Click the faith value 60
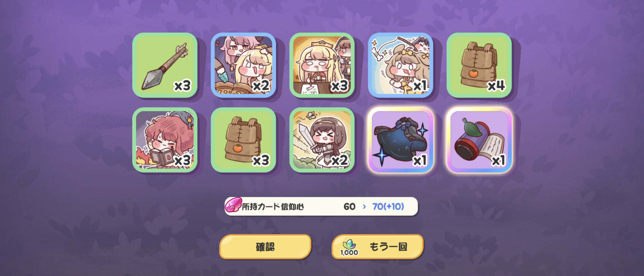644x276 pixels. pos(349,206)
